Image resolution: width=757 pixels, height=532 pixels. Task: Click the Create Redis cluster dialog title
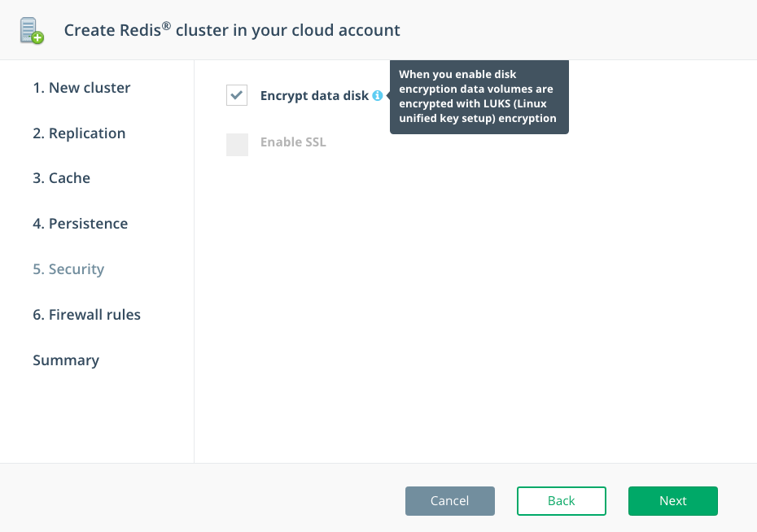click(232, 30)
